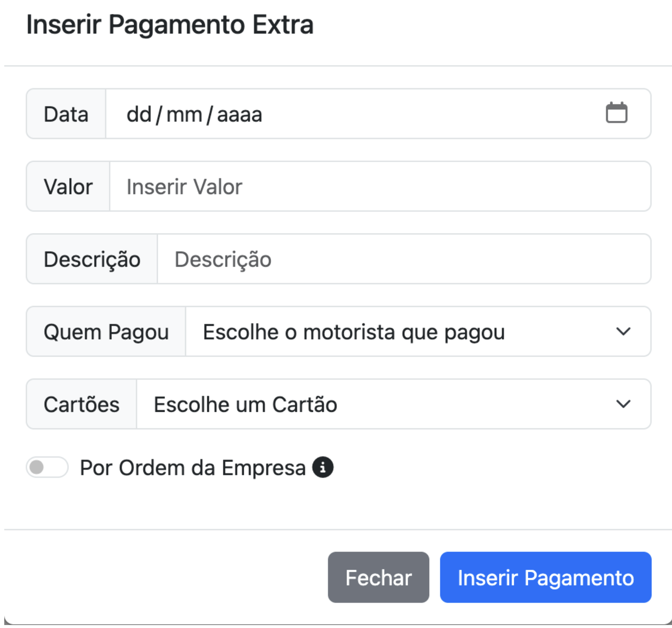The image size is (672, 628).
Task: Click the chevron arrow of Quem Pagou select
Action: pyautogui.click(x=623, y=331)
